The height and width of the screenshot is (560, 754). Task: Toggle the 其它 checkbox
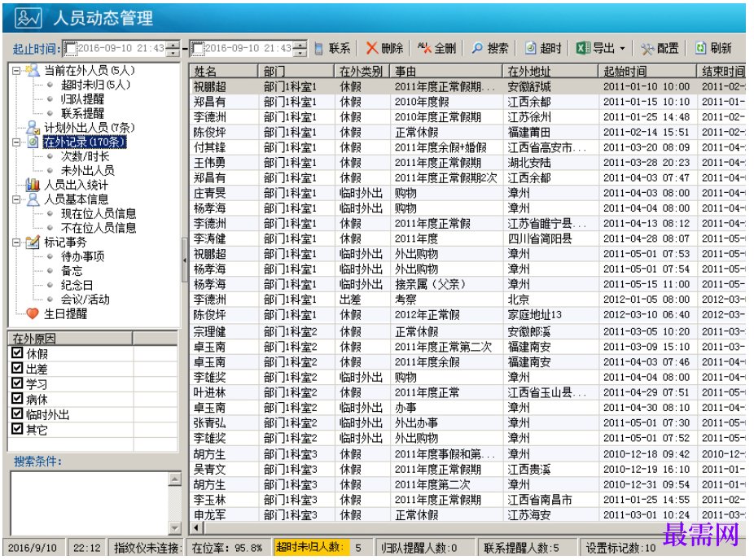tap(17, 429)
